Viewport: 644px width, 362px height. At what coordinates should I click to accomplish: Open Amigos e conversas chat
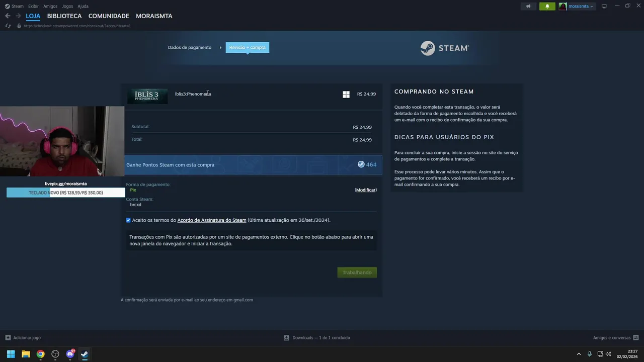coord(612,338)
